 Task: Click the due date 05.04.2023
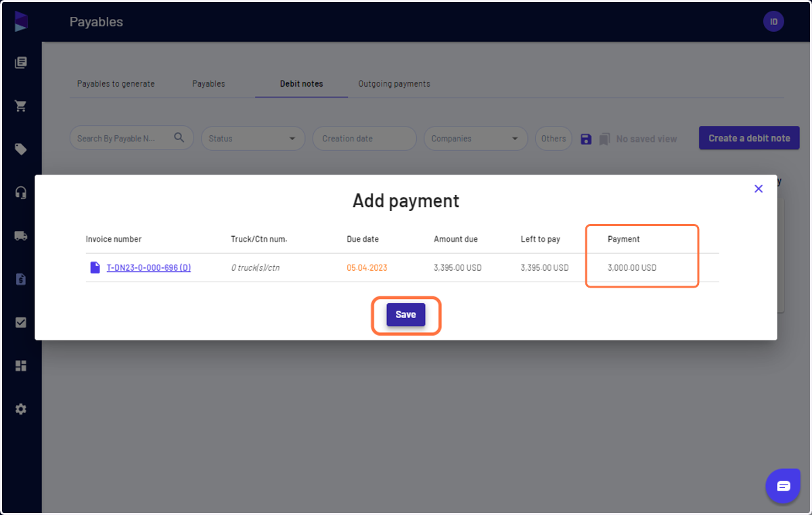pyautogui.click(x=367, y=268)
